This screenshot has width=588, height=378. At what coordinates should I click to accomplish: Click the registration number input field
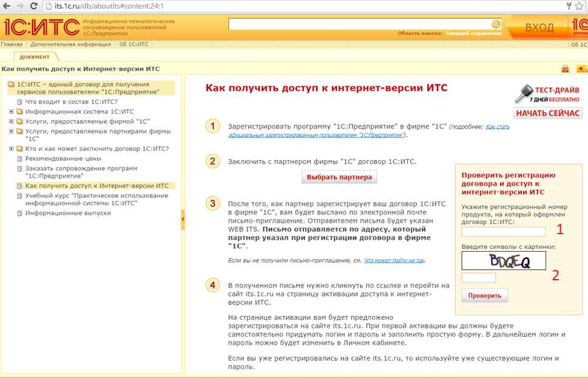pos(504,232)
